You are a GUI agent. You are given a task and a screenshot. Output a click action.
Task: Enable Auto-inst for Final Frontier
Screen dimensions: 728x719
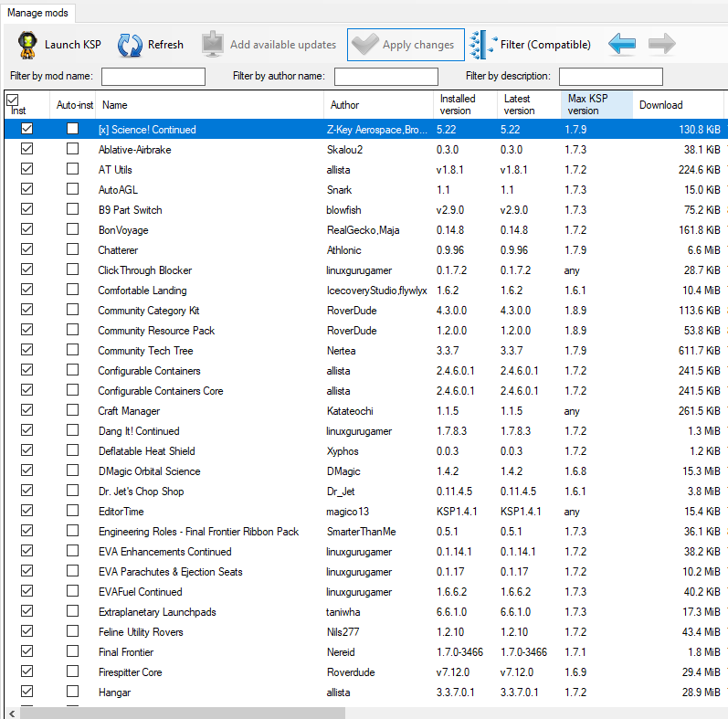point(72,651)
